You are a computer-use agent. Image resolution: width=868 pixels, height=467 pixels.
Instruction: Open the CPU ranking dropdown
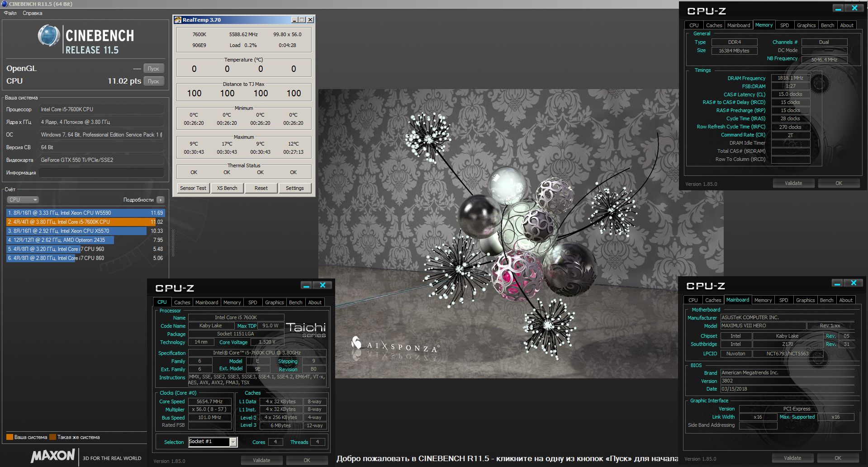tap(23, 199)
